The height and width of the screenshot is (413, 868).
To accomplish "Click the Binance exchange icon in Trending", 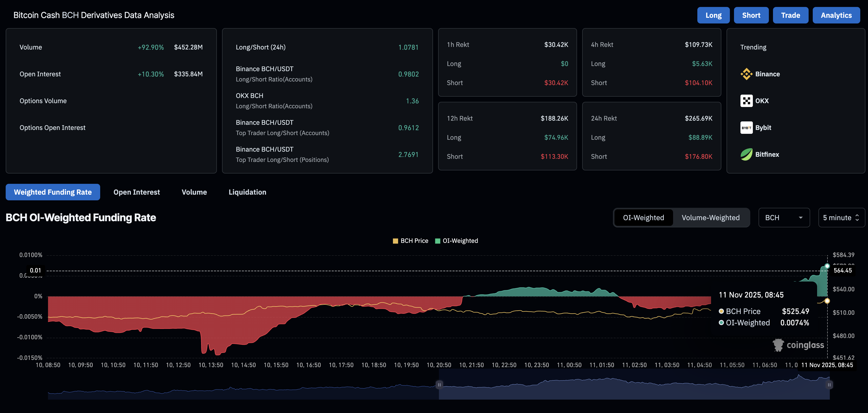I will [747, 74].
